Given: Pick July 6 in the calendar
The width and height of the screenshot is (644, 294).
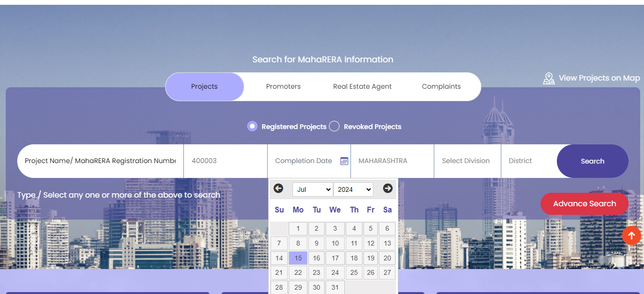Looking at the screenshot, I should point(387,229).
